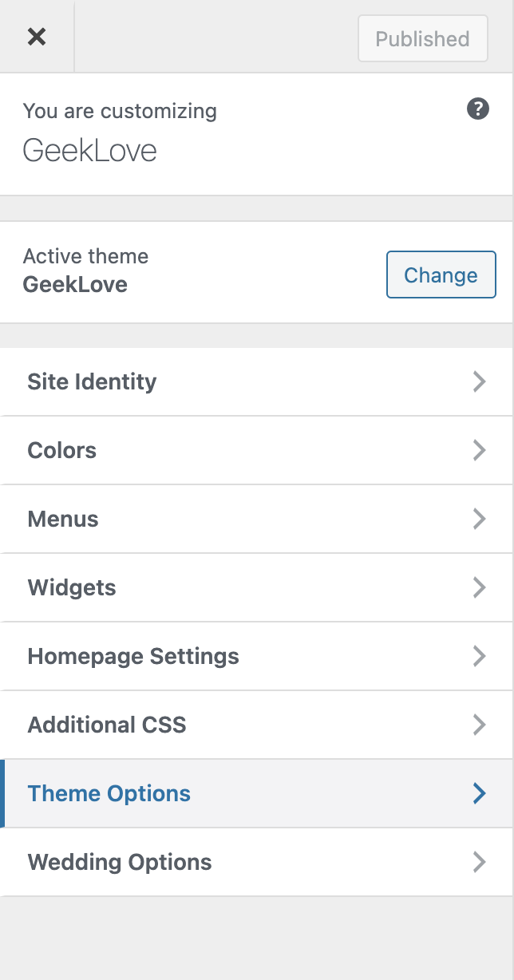
Task: Click the Published button
Action: [422, 38]
